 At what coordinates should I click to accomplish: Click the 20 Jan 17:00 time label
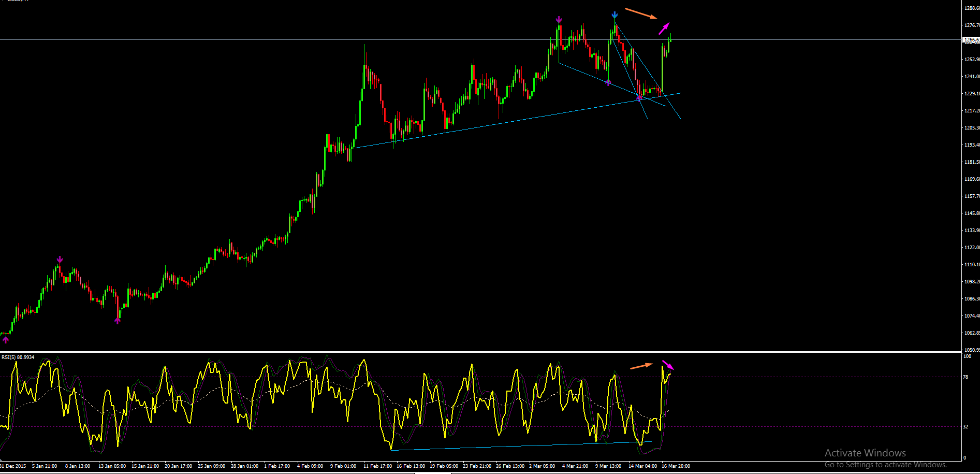179,466
